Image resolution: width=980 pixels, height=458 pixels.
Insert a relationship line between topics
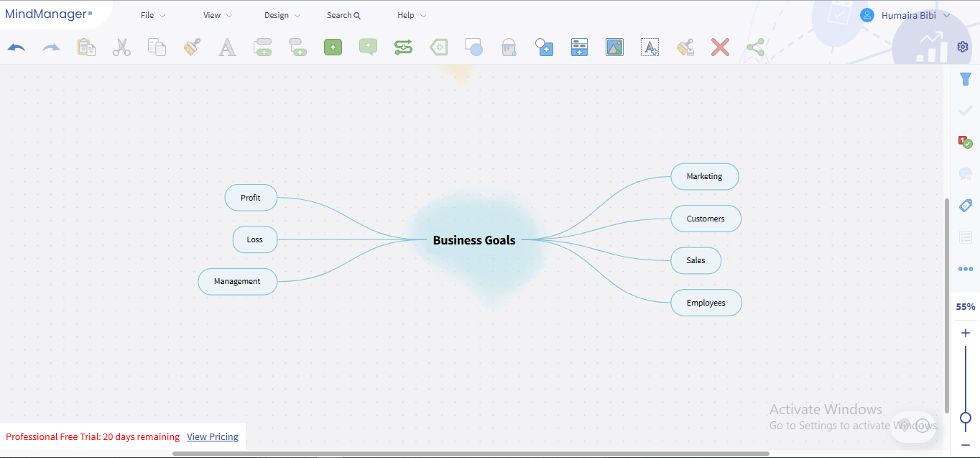403,47
